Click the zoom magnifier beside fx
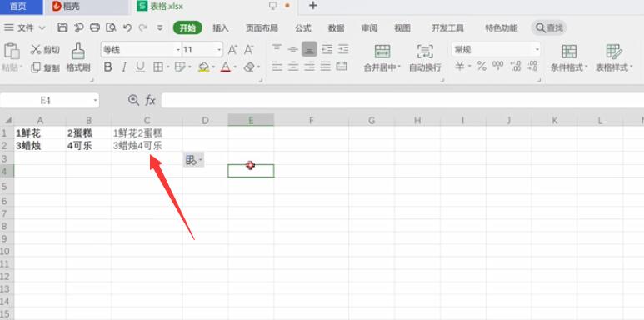 point(133,100)
